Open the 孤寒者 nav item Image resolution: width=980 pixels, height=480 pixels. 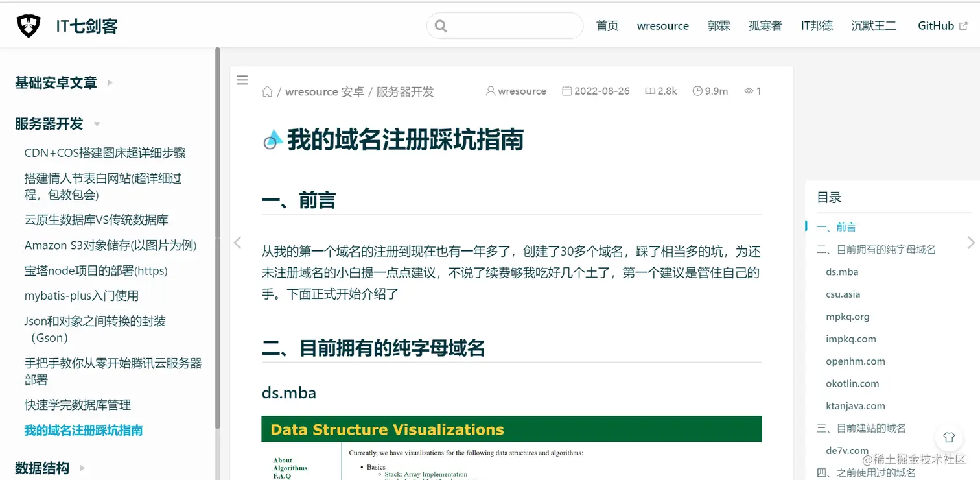pos(765,26)
